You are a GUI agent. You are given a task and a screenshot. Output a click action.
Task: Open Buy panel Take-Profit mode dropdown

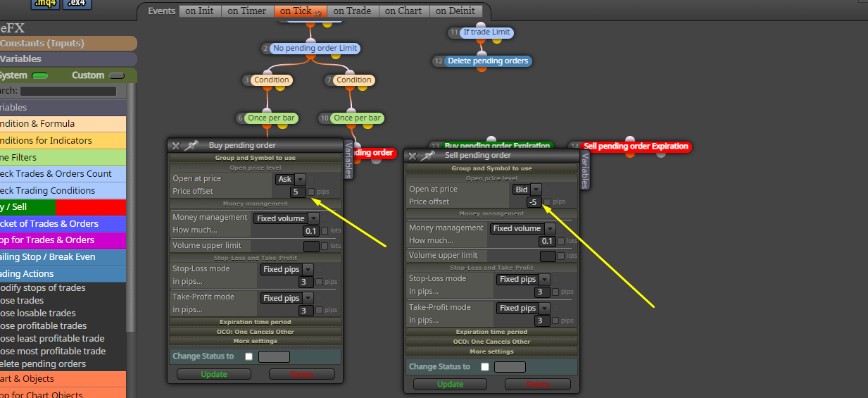pos(287,299)
